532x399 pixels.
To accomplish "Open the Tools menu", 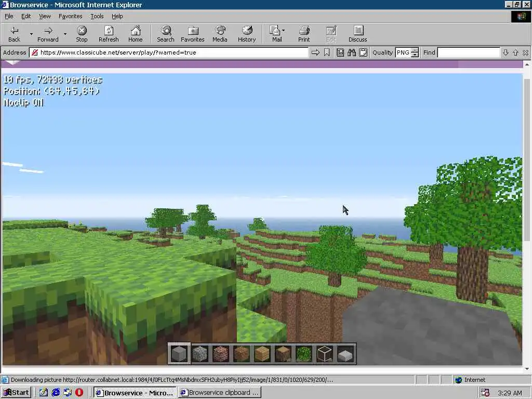I will pyautogui.click(x=97, y=16).
